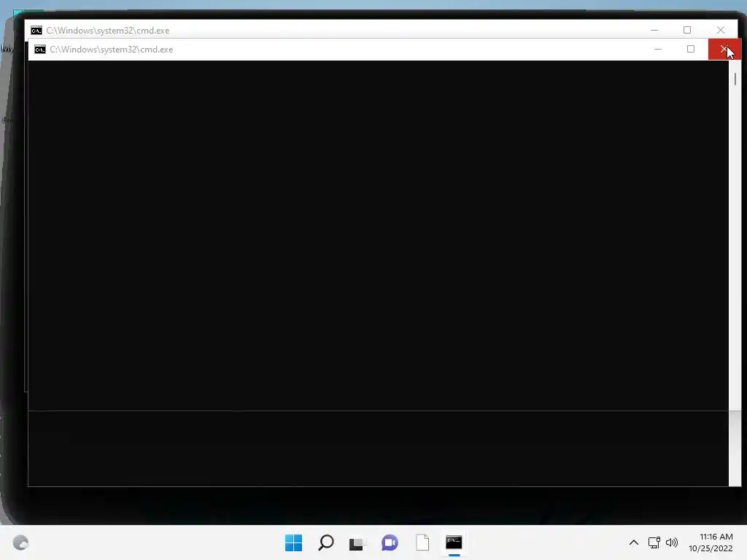Screen dimensions: 747x560
Task: Maximize the back cmd.exe window
Action: click(x=687, y=30)
